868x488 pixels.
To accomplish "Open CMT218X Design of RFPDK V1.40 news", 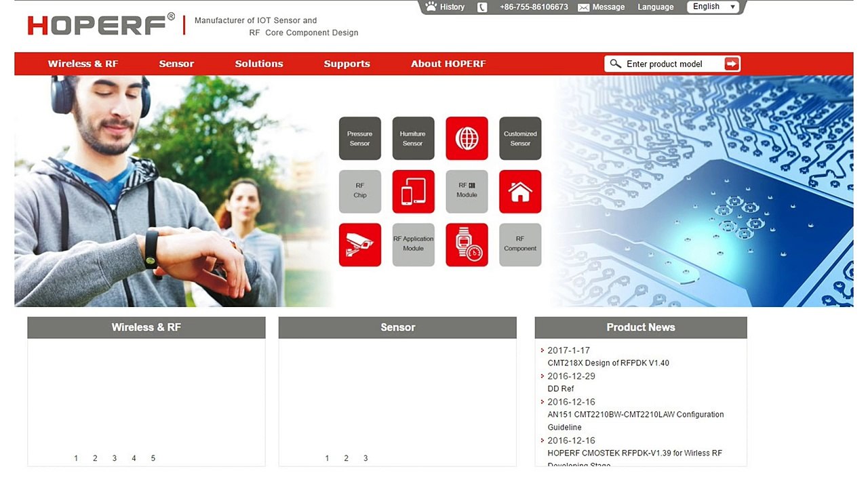I will pos(608,363).
